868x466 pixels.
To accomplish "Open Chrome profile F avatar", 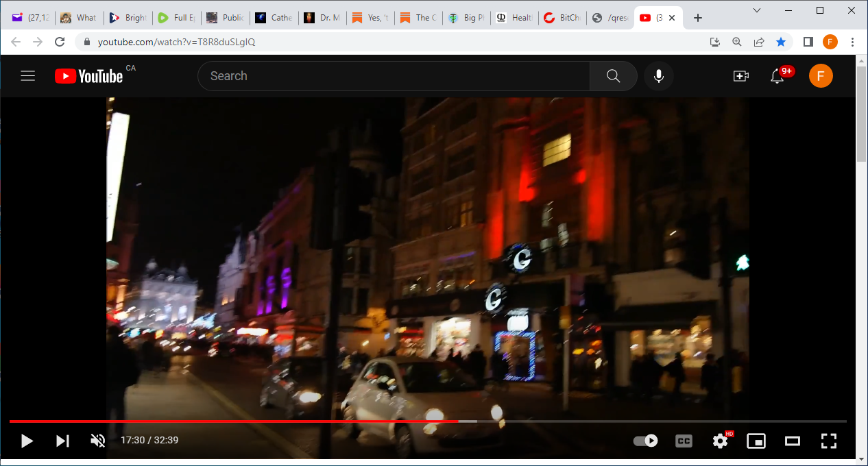I will pos(830,42).
